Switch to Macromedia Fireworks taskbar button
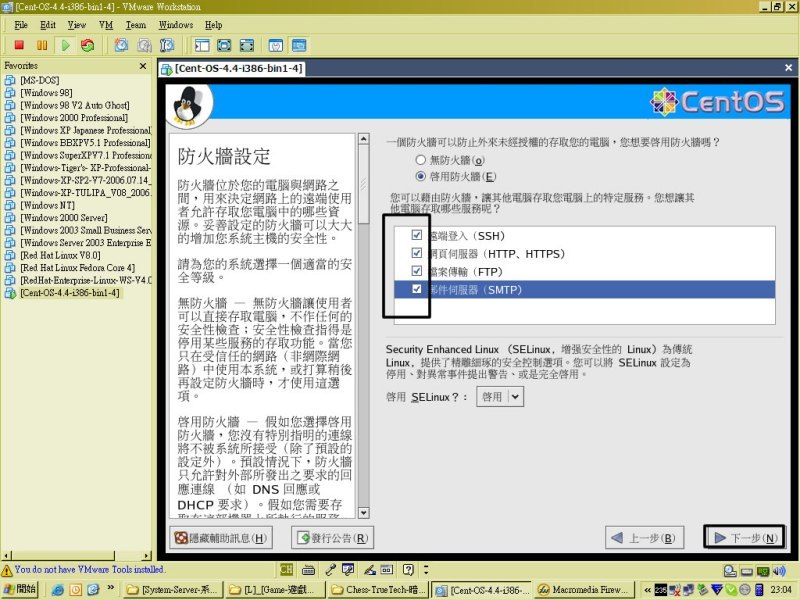This screenshot has width=800, height=600. (x=584, y=590)
